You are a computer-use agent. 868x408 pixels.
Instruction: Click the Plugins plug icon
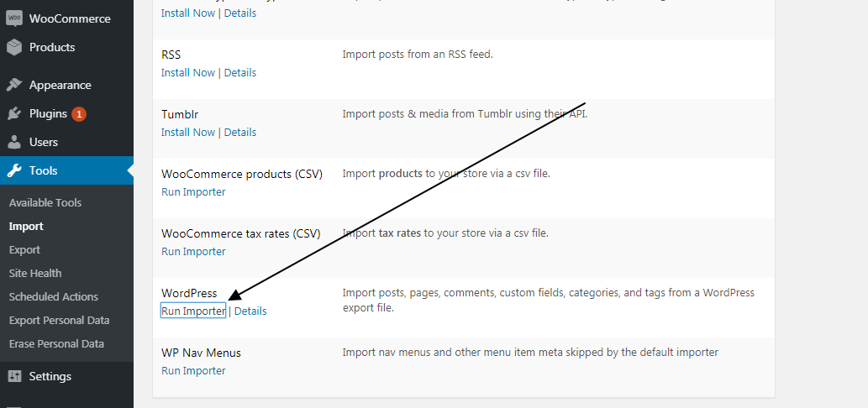coord(13,114)
